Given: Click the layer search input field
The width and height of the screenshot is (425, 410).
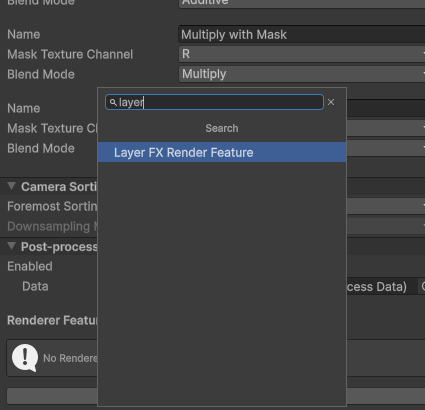Looking at the screenshot, I should pos(214,102).
